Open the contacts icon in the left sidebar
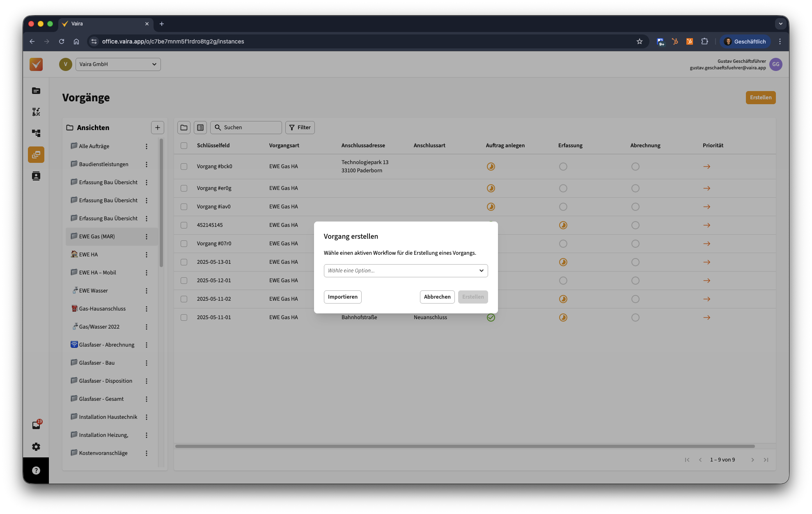 point(36,176)
